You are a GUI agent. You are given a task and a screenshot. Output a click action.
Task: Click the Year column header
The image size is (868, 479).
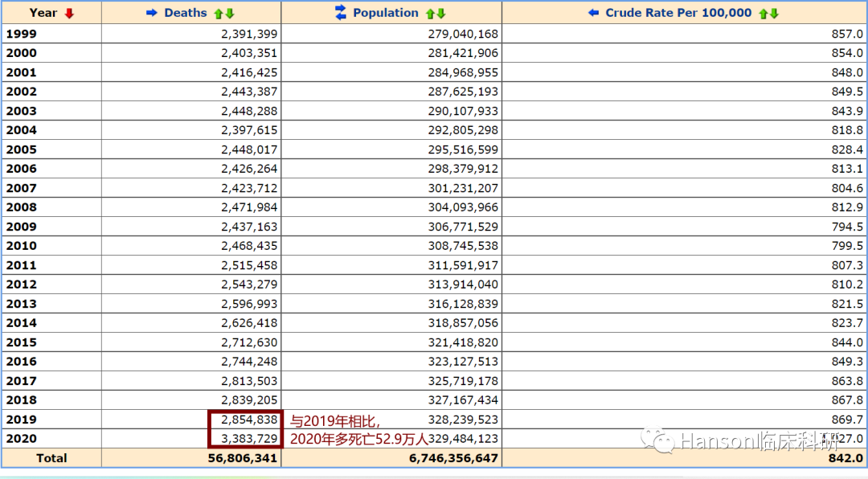point(43,13)
